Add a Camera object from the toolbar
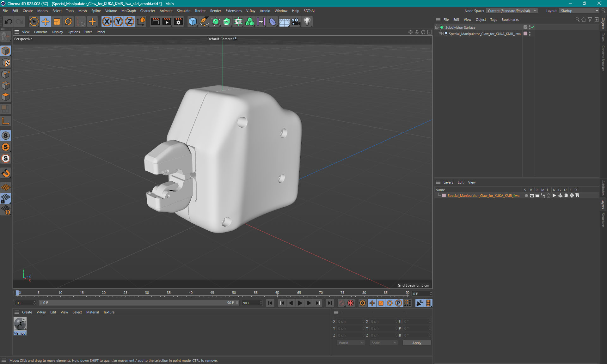607x364 pixels. click(x=296, y=21)
